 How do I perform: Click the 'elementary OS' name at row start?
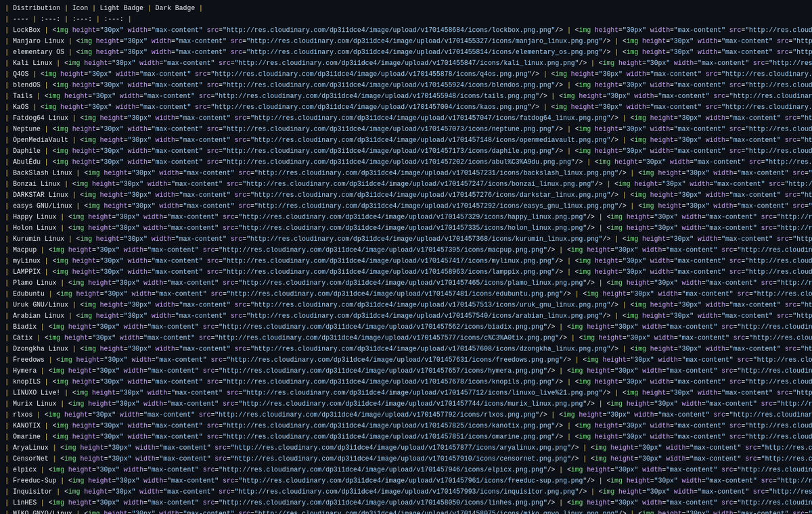pyautogui.click(x=39, y=52)
